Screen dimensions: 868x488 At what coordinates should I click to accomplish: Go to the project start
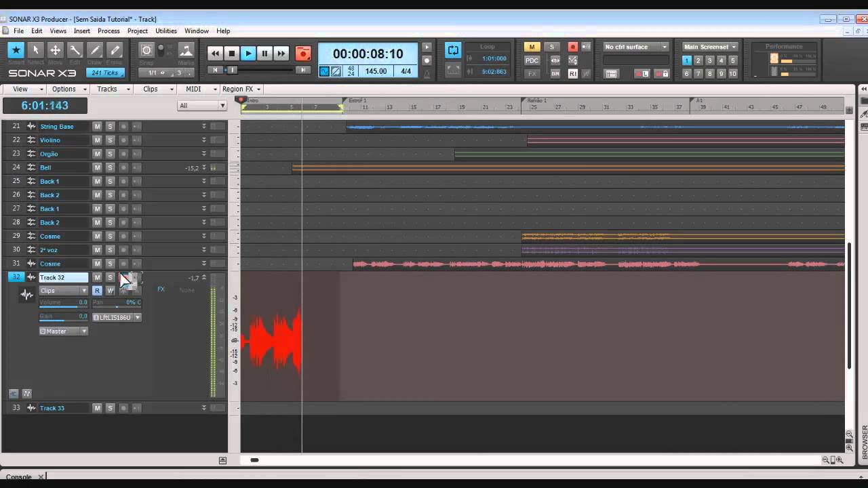coord(216,70)
